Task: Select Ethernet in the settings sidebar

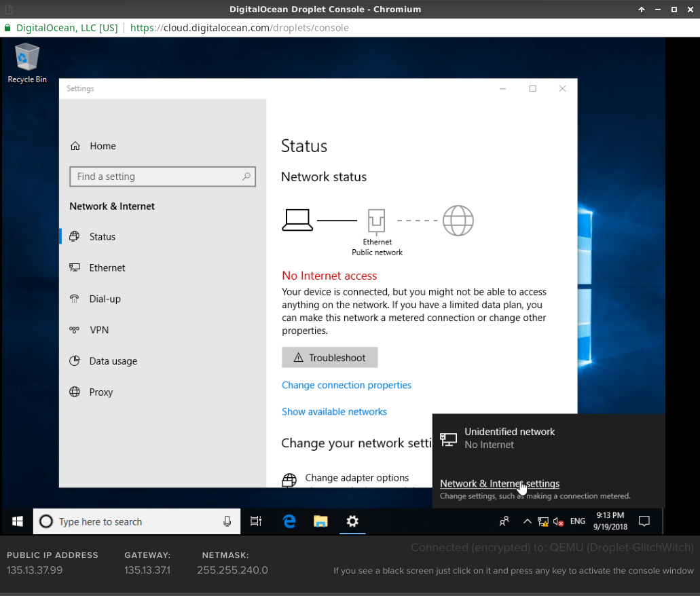Action: point(107,267)
